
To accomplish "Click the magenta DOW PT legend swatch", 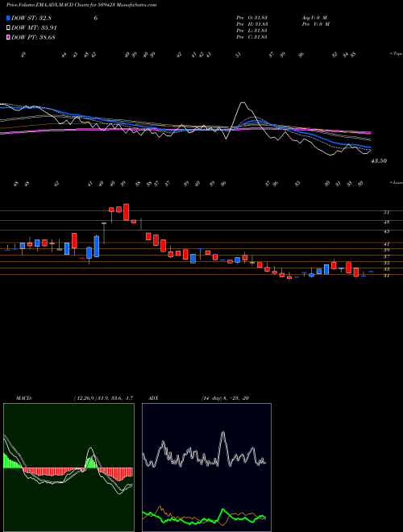I will pos(8,37).
